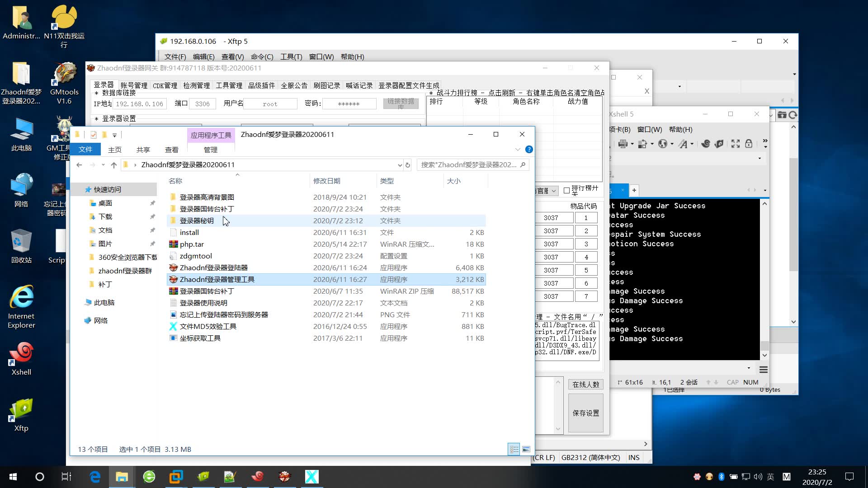Click the refresh icon in Xftp toolbar

tap(793, 115)
